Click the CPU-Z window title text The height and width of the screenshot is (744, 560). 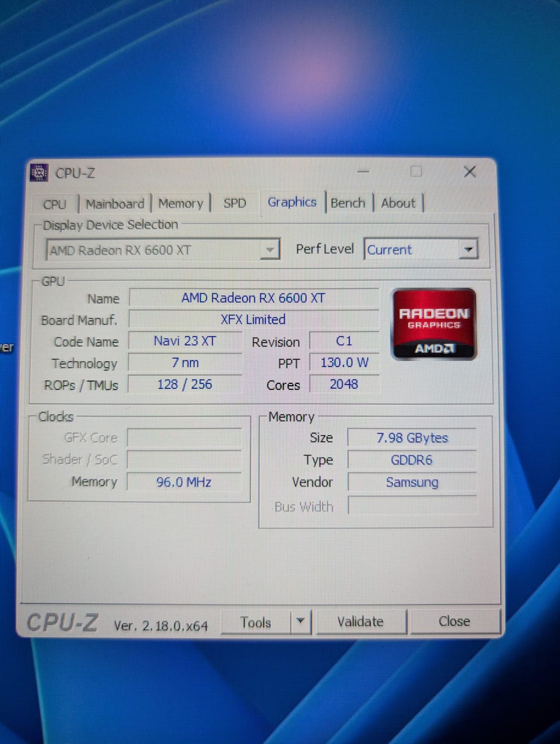pos(75,173)
